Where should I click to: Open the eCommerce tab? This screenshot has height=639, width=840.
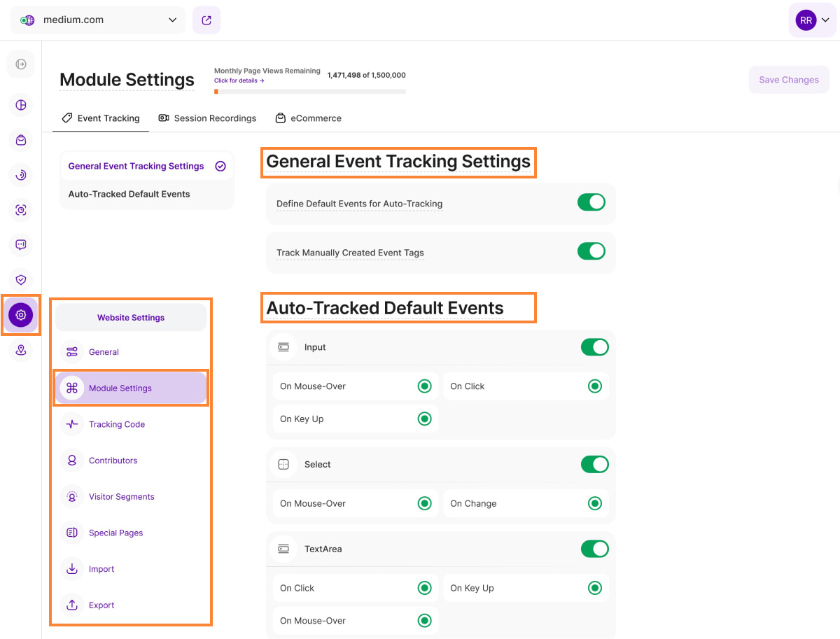(308, 118)
